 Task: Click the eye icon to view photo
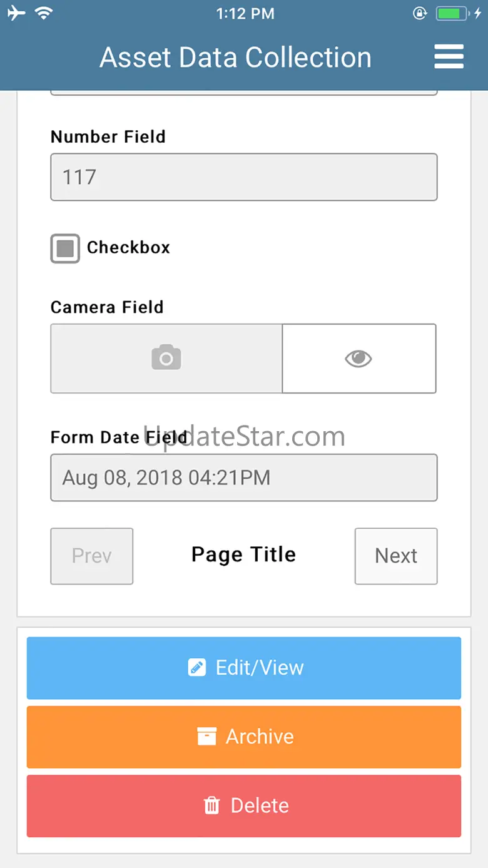pos(358,358)
